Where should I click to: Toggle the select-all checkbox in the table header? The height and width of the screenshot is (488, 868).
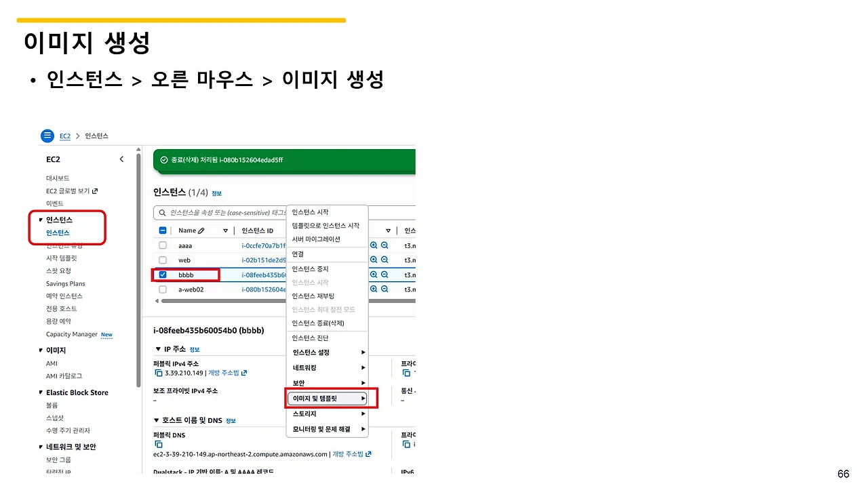163,230
